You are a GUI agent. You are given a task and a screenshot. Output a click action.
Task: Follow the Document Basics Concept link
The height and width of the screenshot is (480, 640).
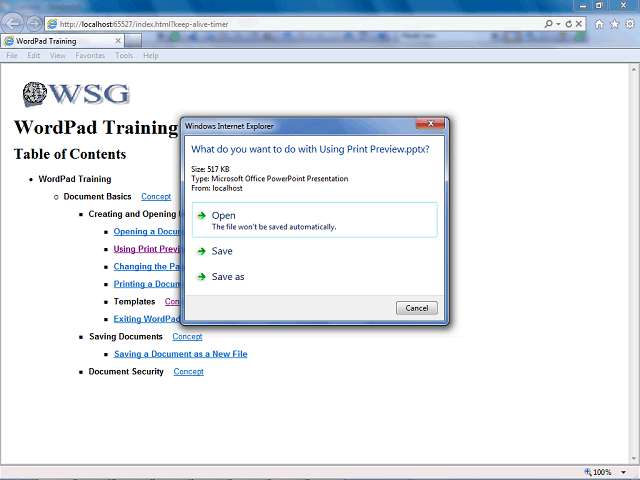click(x=156, y=197)
